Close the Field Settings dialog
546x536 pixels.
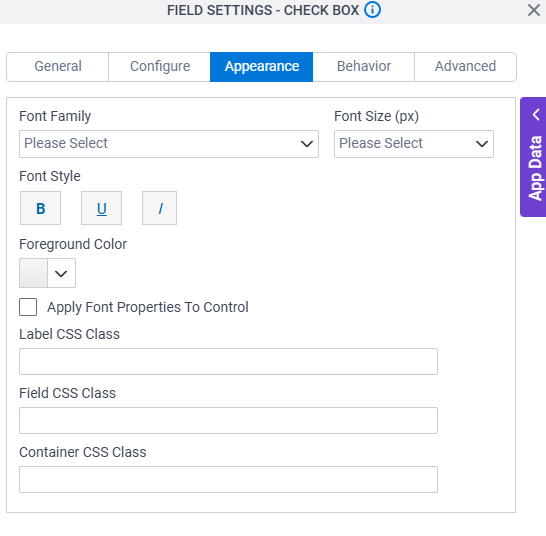point(533,10)
